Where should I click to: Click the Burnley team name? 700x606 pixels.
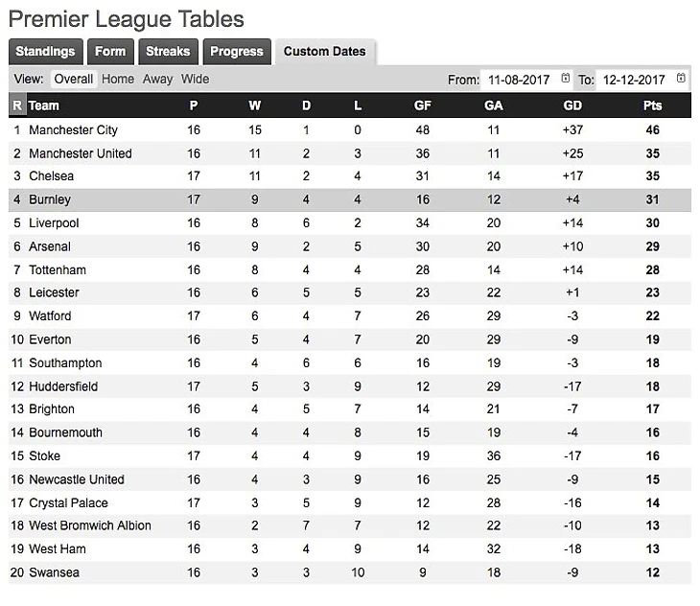click(x=50, y=200)
